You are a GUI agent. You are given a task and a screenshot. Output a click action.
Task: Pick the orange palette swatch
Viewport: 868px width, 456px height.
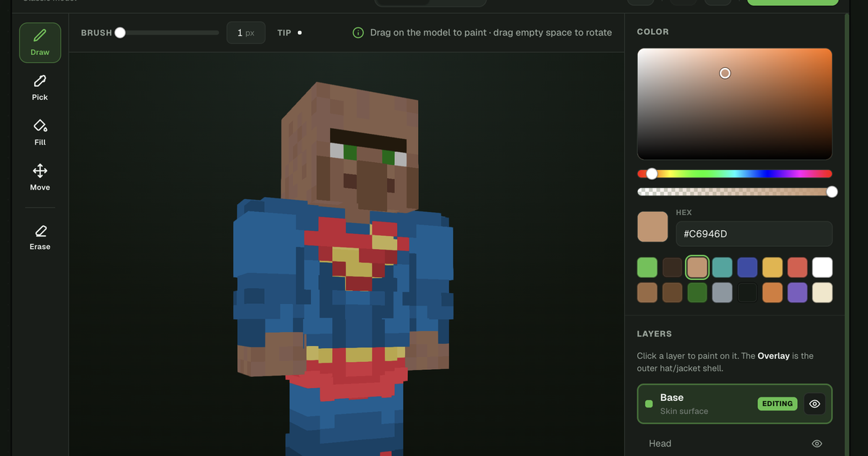(773, 292)
